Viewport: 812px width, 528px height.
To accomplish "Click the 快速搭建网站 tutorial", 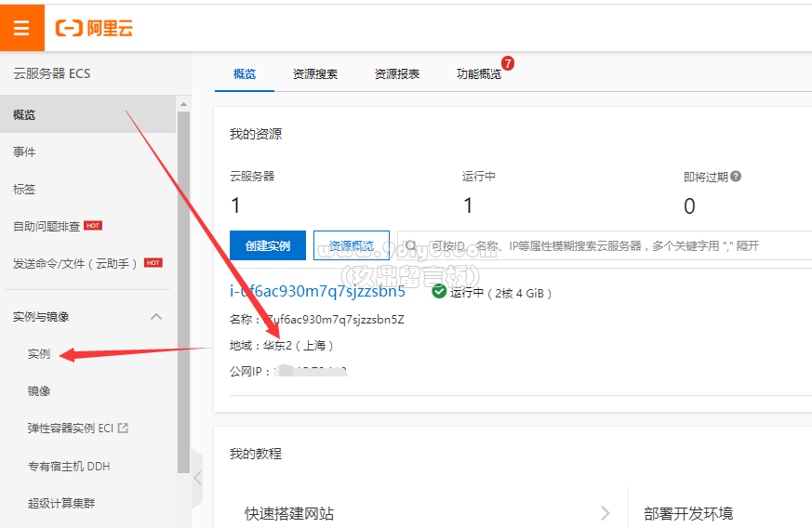I will point(289,513).
